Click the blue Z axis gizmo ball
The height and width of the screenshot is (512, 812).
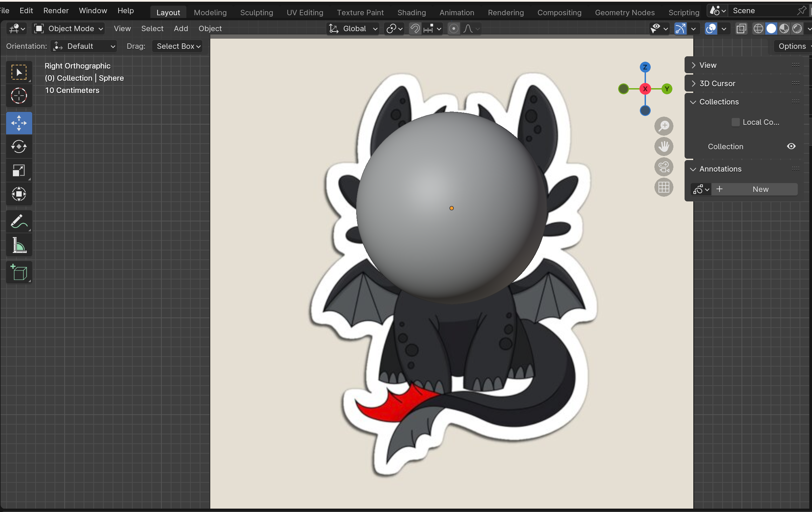(645, 67)
